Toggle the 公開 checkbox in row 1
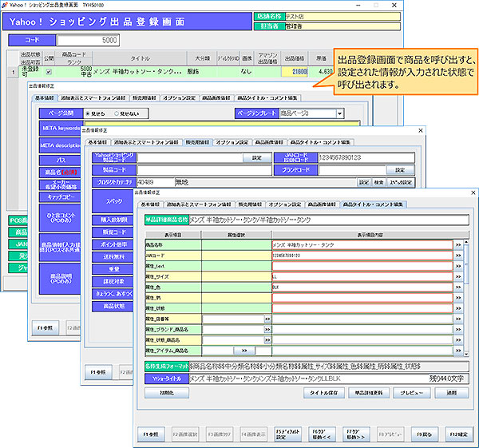 coord(47,73)
